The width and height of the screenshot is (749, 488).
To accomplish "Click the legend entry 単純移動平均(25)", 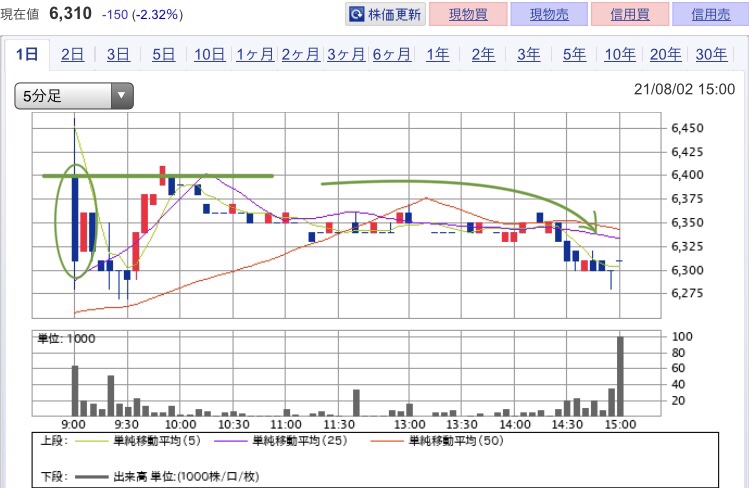I will [x=300, y=441].
